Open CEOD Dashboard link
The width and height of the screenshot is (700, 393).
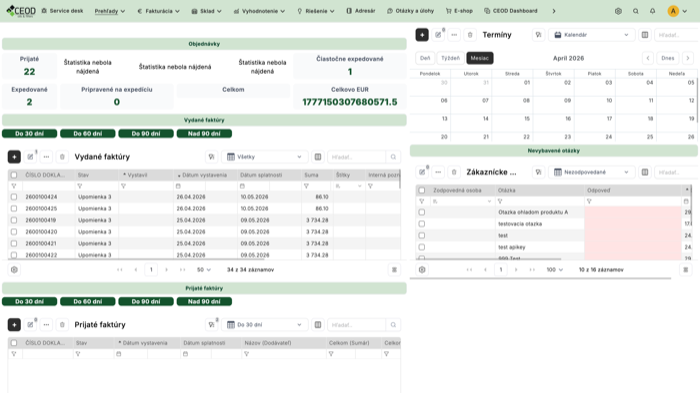[511, 11]
